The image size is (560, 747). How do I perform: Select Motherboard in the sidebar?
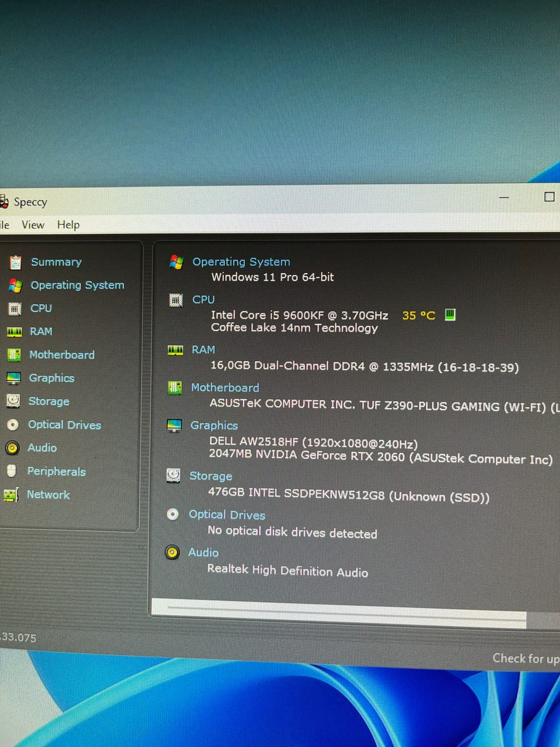62,355
